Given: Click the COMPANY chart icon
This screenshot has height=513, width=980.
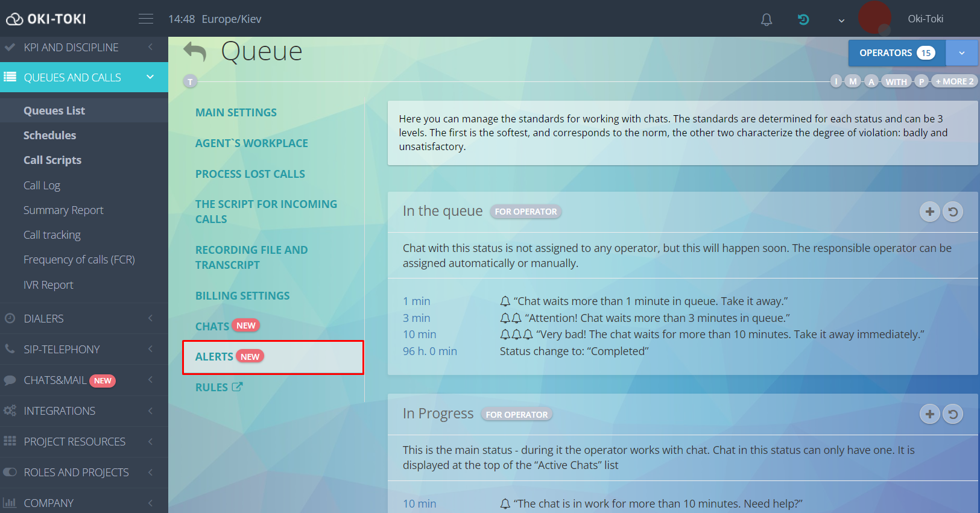Looking at the screenshot, I should [x=10, y=503].
